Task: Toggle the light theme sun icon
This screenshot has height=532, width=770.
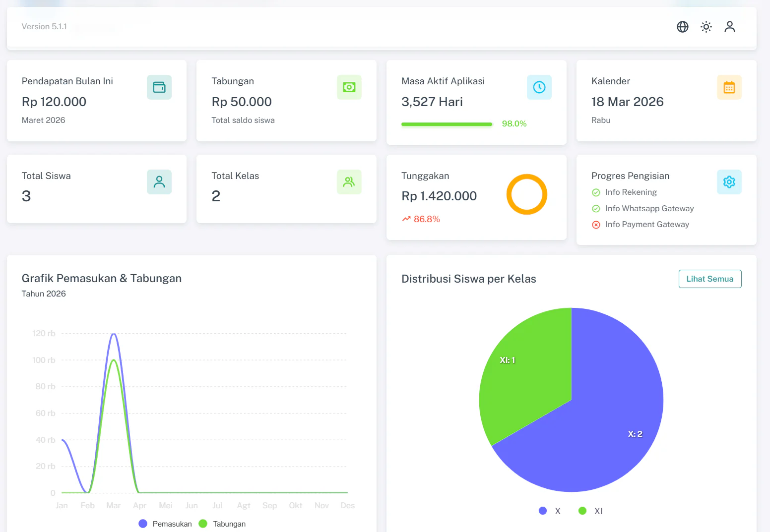Action: point(706,27)
